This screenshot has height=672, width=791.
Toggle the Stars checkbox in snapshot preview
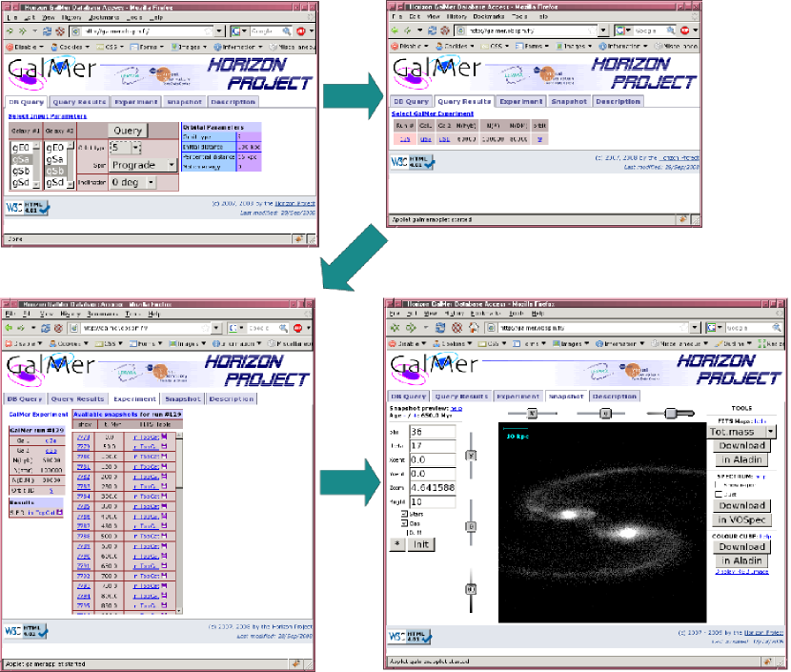click(404, 513)
